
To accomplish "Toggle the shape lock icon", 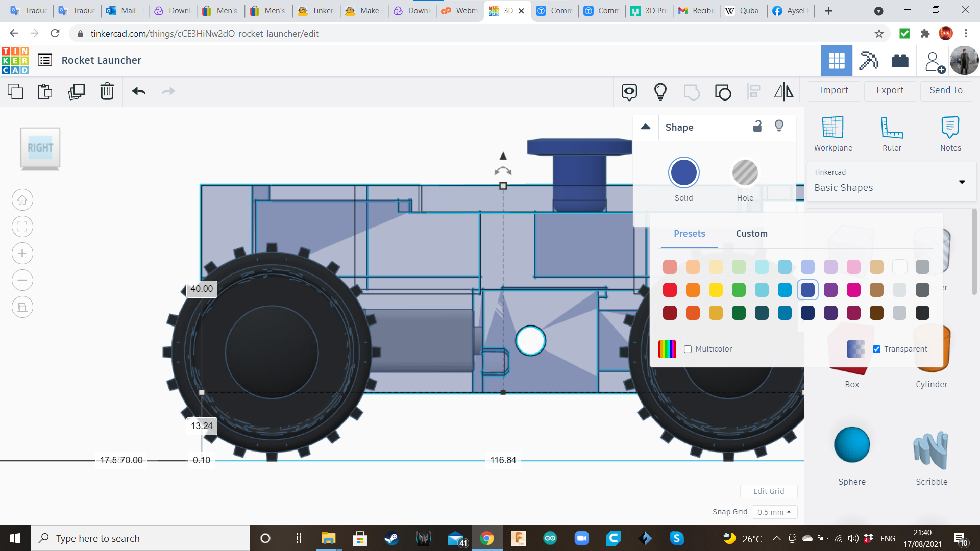I will pyautogui.click(x=757, y=127).
